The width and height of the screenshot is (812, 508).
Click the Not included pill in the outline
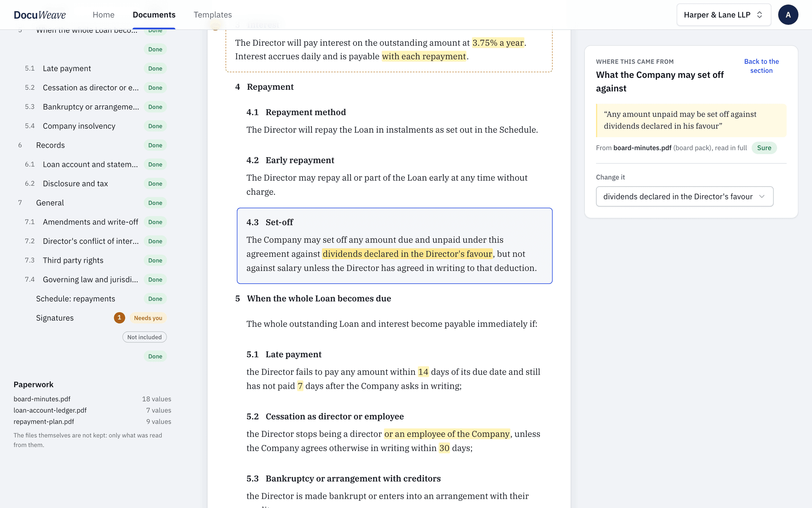tap(144, 337)
